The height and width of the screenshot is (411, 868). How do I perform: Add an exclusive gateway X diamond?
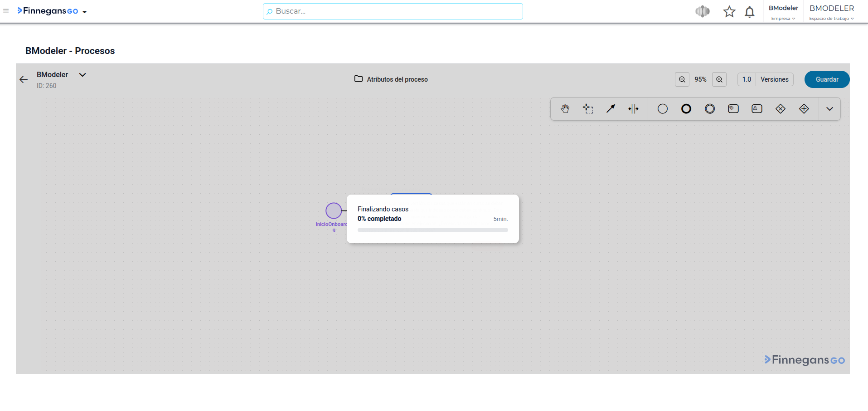tap(781, 109)
